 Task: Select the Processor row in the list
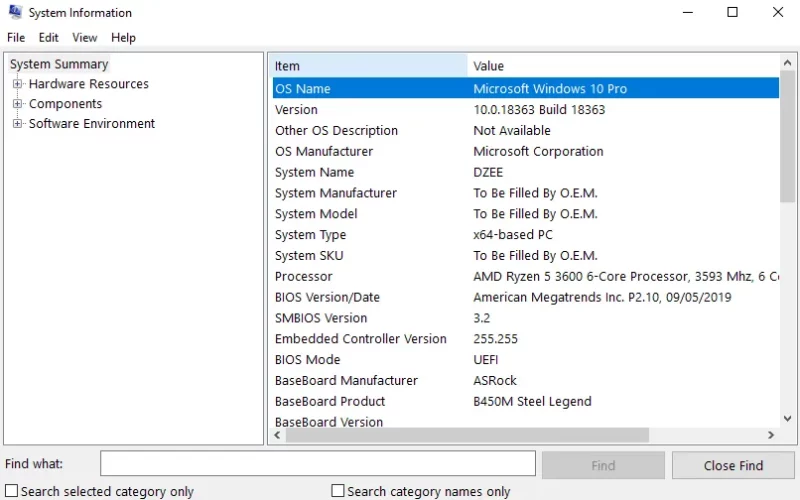(526, 277)
